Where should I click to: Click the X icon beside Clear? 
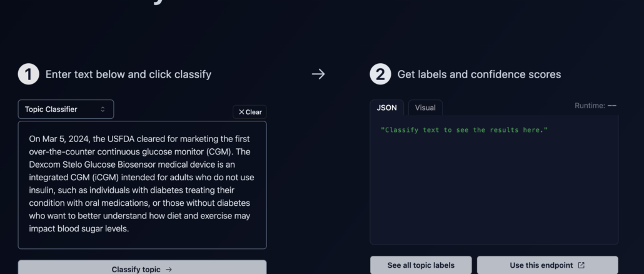pyautogui.click(x=241, y=112)
